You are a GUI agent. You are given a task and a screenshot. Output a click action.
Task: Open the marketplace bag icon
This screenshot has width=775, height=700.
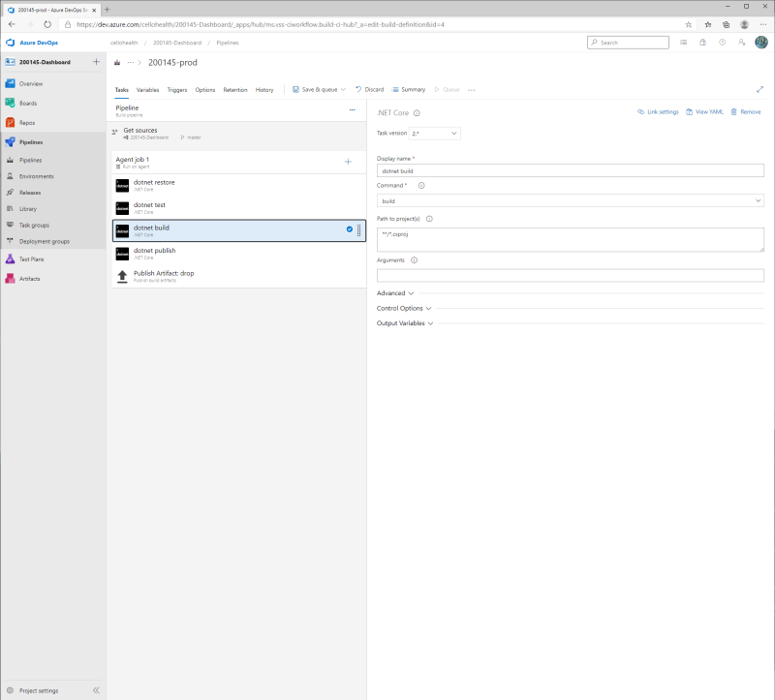point(702,43)
